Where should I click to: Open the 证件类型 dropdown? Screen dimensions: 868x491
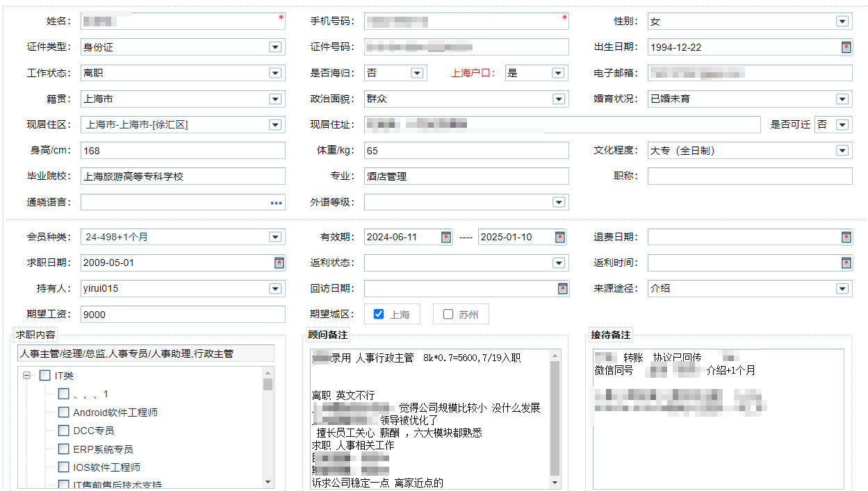tap(275, 47)
